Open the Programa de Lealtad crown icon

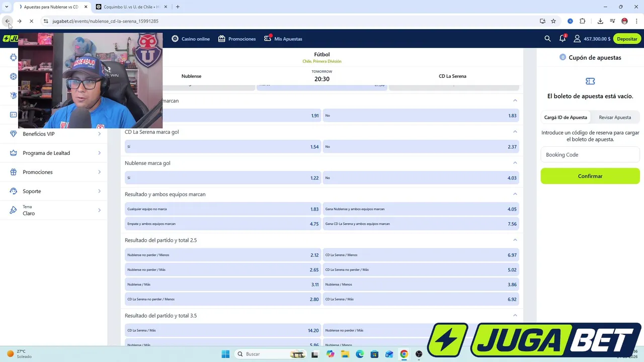pyautogui.click(x=13, y=153)
